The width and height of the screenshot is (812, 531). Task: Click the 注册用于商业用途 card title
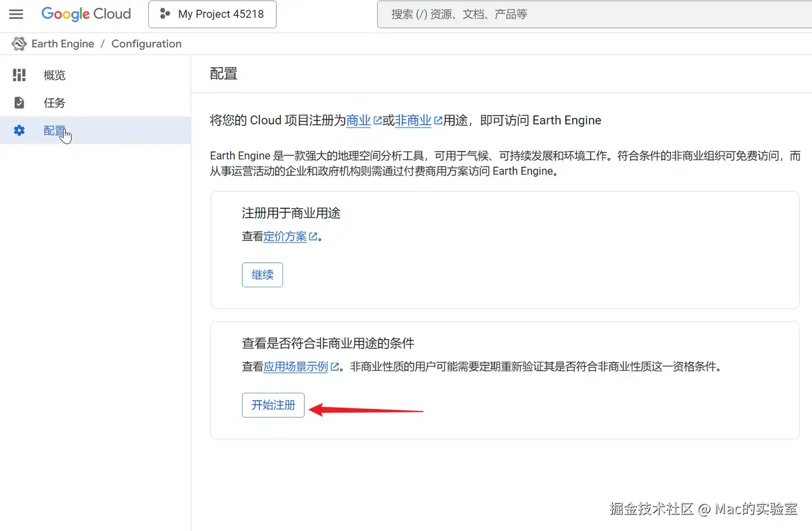[291, 213]
